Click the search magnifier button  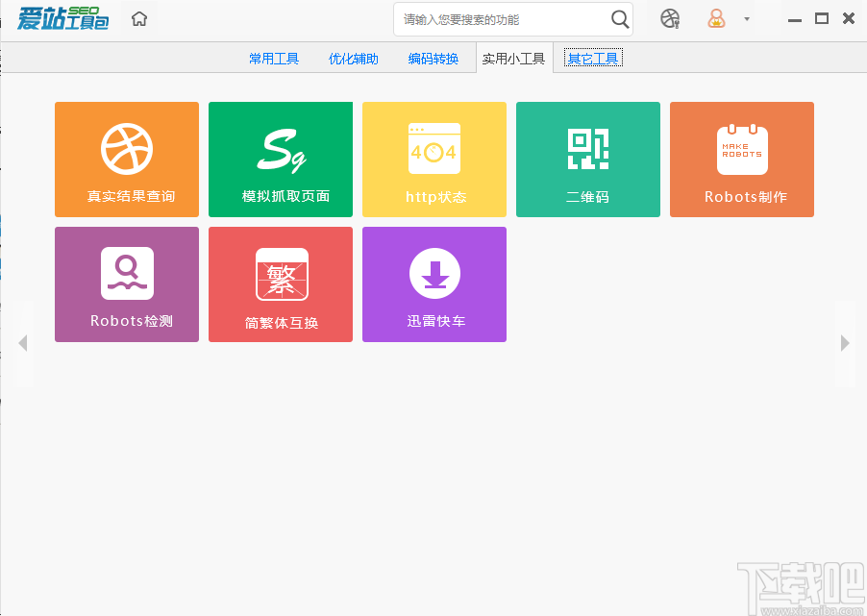point(620,18)
